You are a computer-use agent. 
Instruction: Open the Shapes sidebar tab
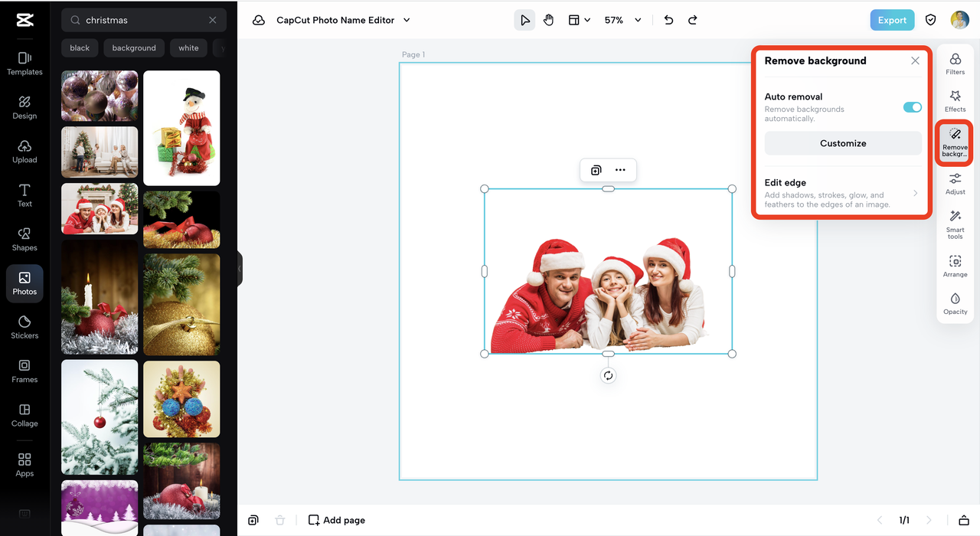tap(24, 239)
